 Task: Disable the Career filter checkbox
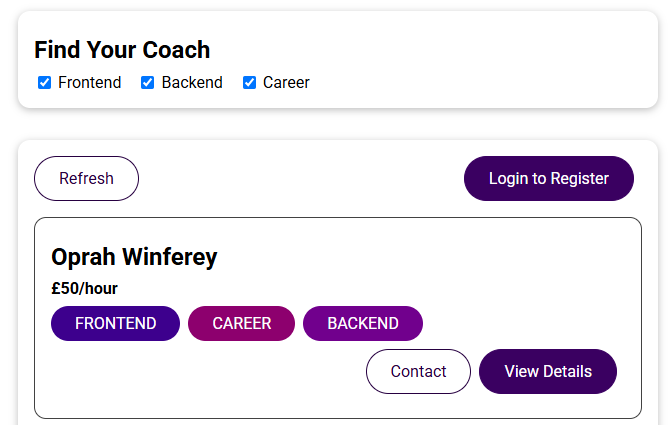250,83
